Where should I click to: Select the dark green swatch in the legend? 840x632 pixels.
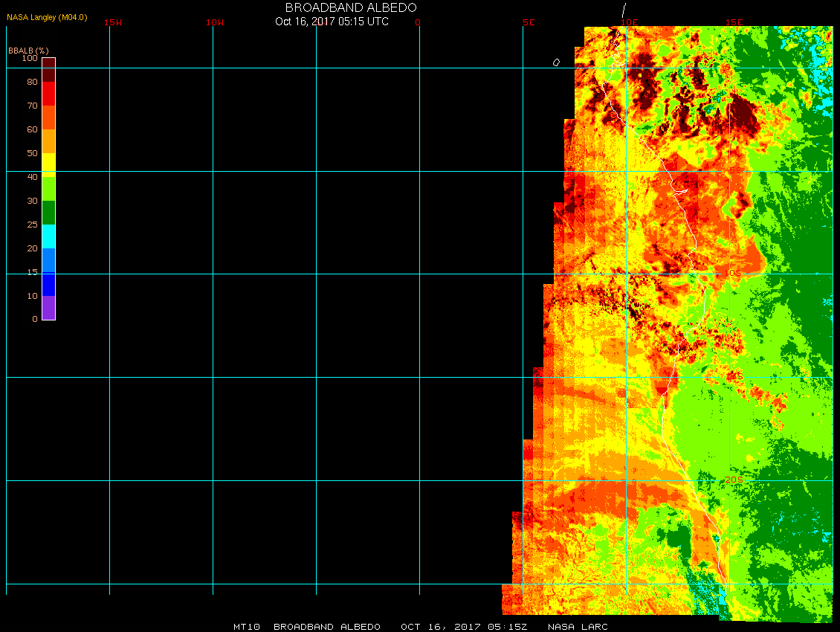pos(48,213)
